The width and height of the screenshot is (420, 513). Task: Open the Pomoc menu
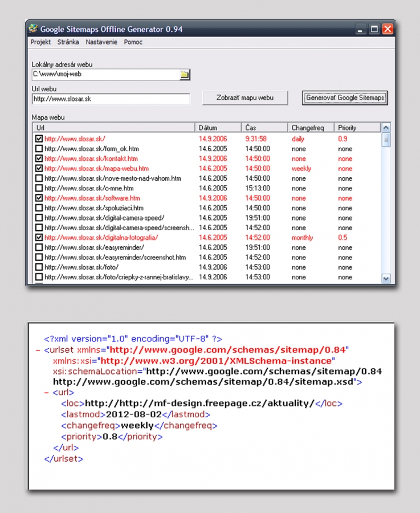coord(133,42)
